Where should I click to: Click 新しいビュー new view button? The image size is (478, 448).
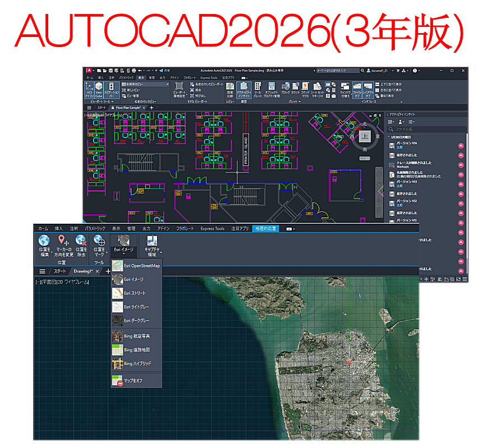tap(131, 90)
